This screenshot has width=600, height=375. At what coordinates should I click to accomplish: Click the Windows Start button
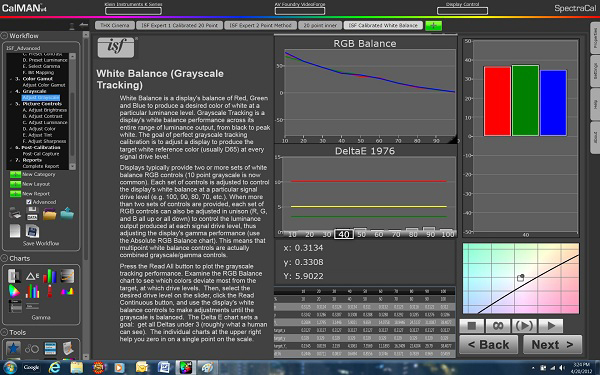[x=9, y=368]
